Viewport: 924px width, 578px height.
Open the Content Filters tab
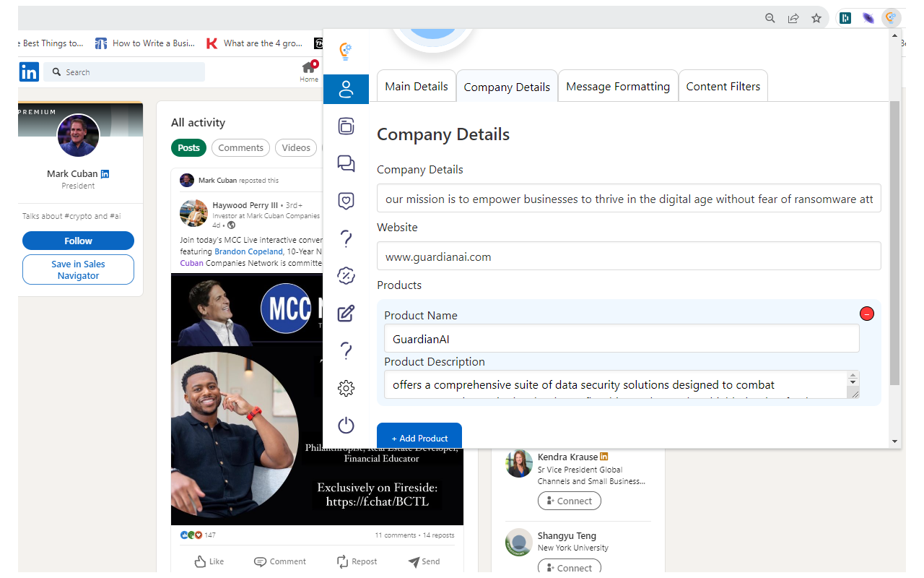pos(723,85)
